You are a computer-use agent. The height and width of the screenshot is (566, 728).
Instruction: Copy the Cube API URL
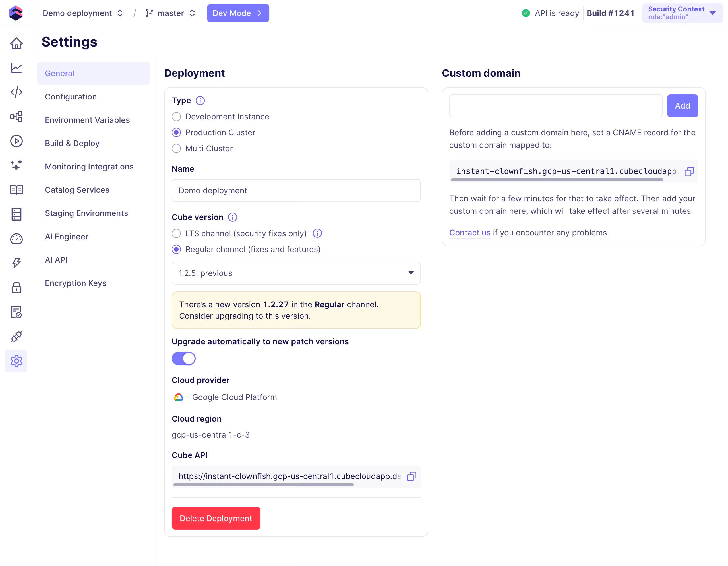pyautogui.click(x=412, y=476)
